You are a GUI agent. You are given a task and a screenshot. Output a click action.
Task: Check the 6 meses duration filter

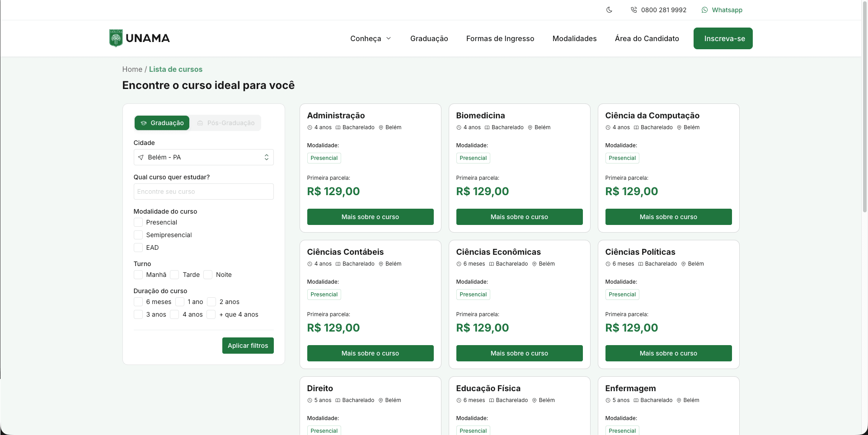(x=138, y=302)
